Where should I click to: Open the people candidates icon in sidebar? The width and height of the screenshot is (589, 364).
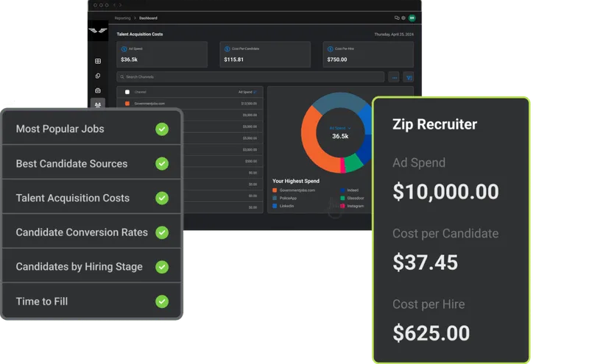[x=98, y=104]
